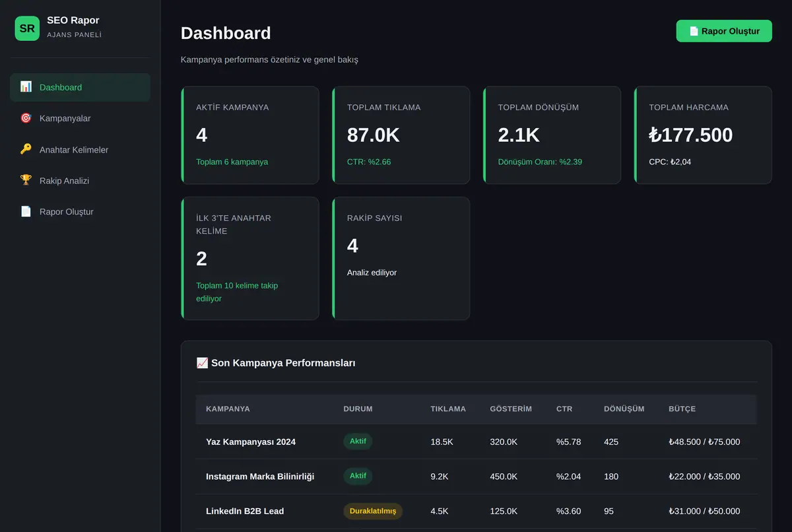Click the Anahtar Kelimeler key icon
792x532 pixels.
tap(26, 149)
